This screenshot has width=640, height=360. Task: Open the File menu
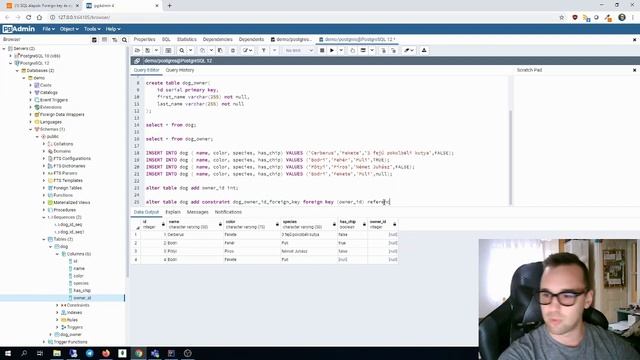49,29
